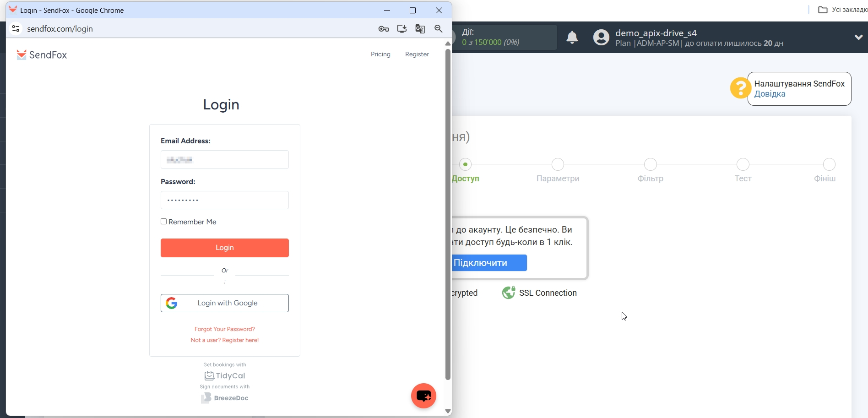Close the SendFox login popup window
Viewport: 868px width, 418px height.
tap(439, 11)
